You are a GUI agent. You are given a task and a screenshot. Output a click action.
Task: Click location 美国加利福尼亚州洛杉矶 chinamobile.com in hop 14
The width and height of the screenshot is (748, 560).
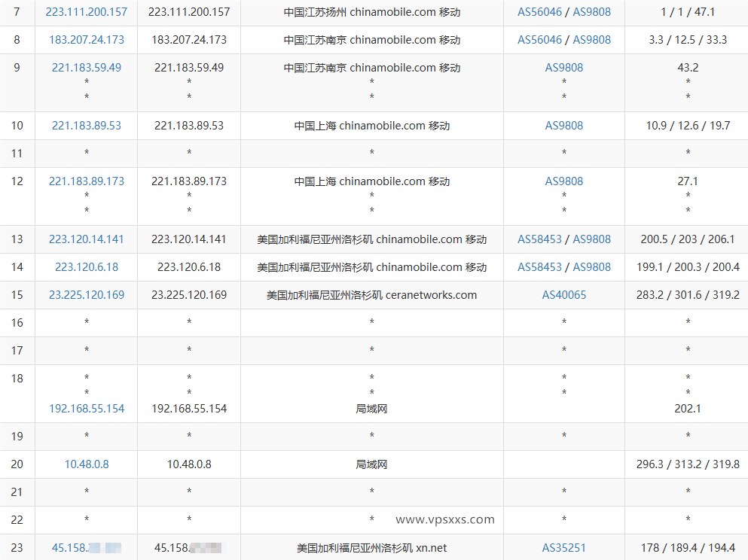pyautogui.click(x=372, y=267)
